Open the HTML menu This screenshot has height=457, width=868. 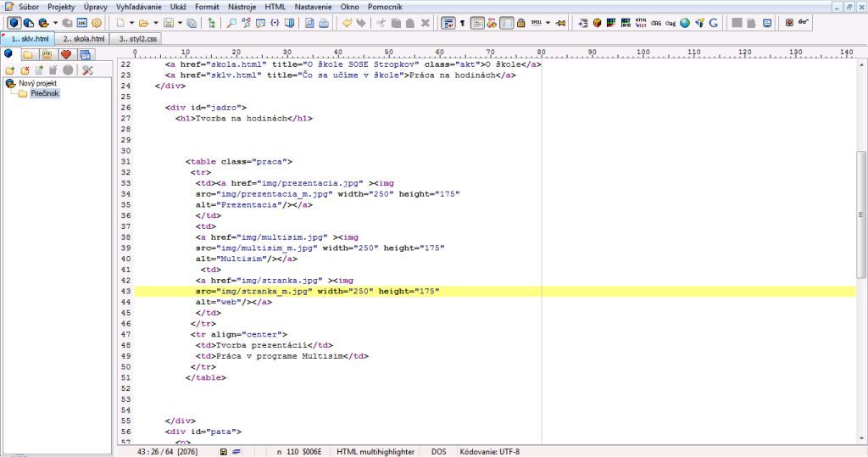(x=275, y=7)
